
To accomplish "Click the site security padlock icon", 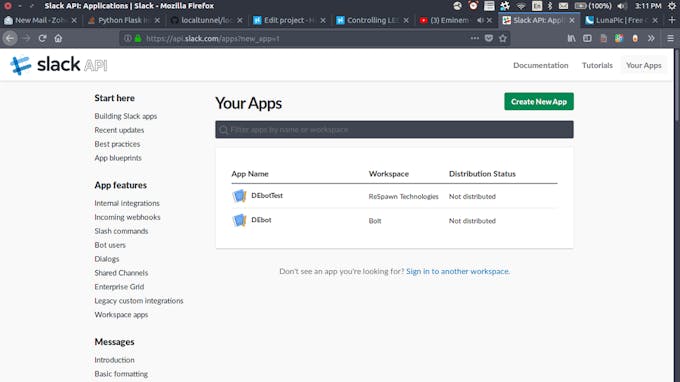I will point(138,38).
